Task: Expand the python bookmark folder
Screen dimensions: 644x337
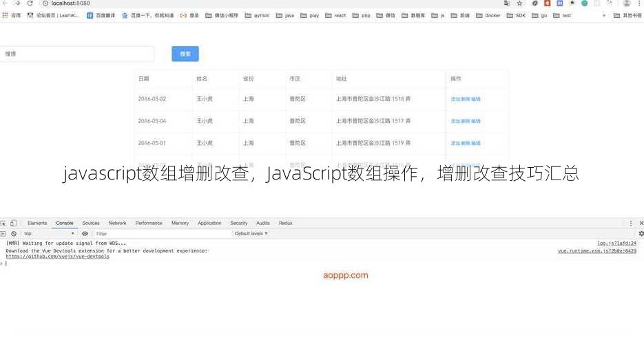Action: pos(257,15)
